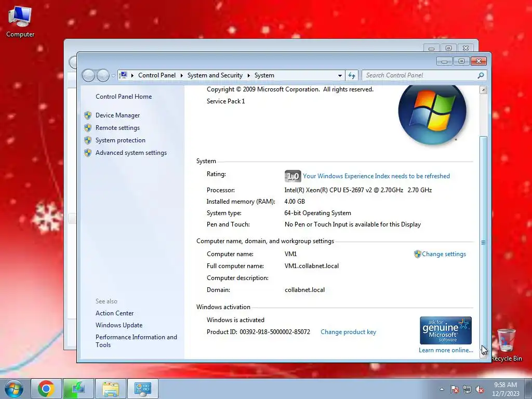
Task: Select System in the breadcrumb
Action: tap(264, 75)
